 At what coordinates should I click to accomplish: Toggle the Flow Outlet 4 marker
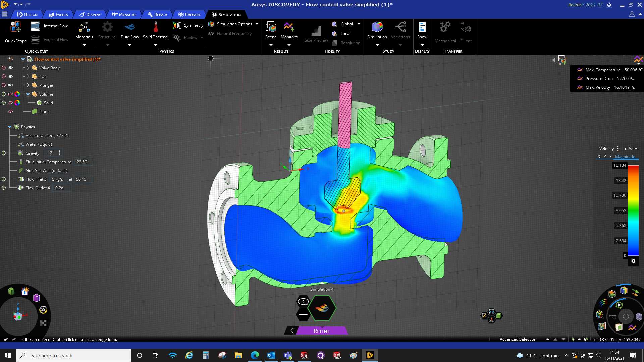(4, 188)
